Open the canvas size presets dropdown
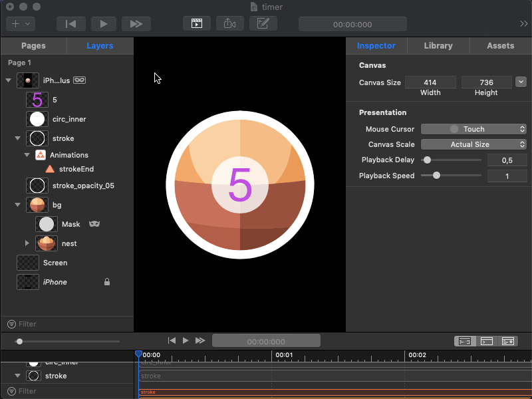The width and height of the screenshot is (532, 399). 521,82
